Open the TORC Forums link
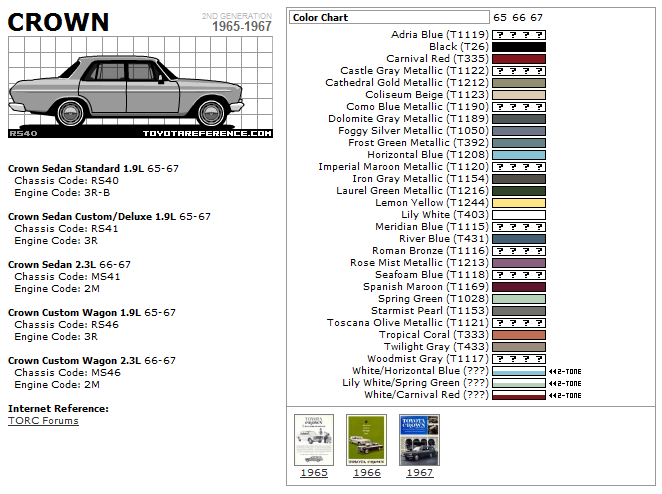662x494 pixels. click(43, 421)
